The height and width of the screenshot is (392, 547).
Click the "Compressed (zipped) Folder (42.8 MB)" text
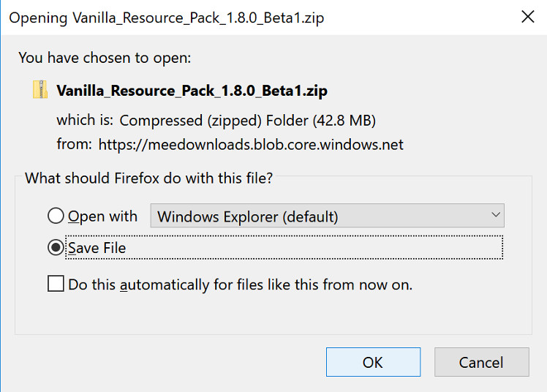click(248, 120)
